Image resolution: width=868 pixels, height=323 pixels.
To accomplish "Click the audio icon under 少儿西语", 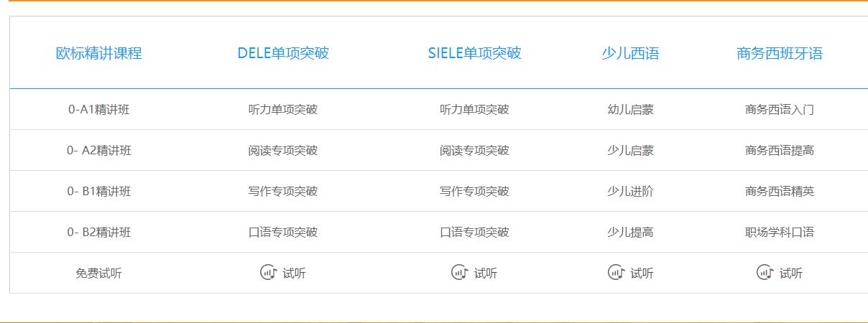I will 616,272.
